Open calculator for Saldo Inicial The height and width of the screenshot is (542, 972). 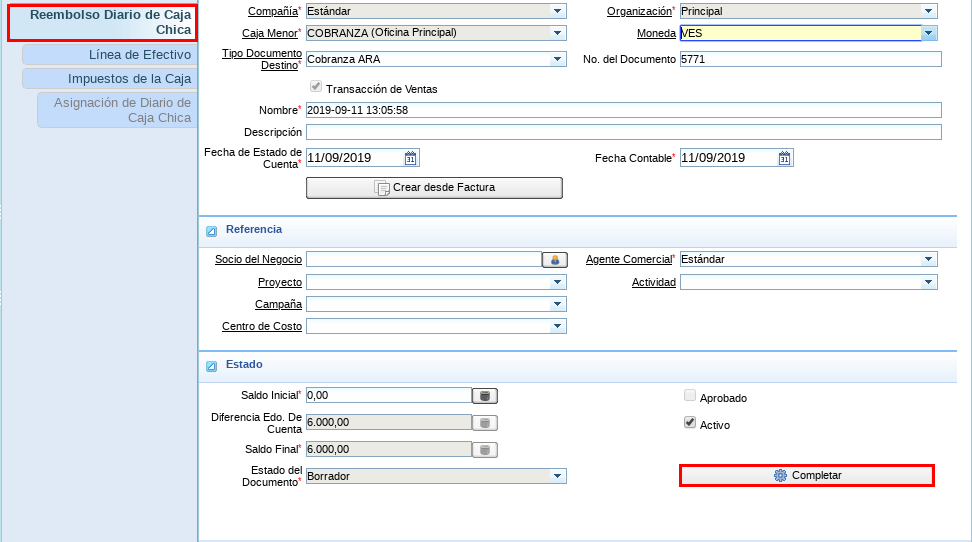[x=485, y=396]
